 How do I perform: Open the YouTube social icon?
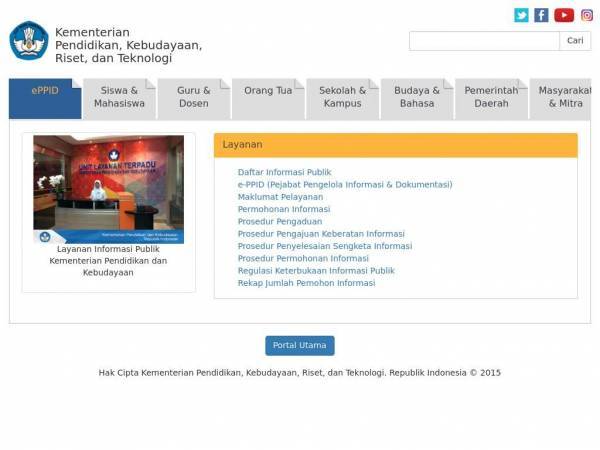coord(564,15)
